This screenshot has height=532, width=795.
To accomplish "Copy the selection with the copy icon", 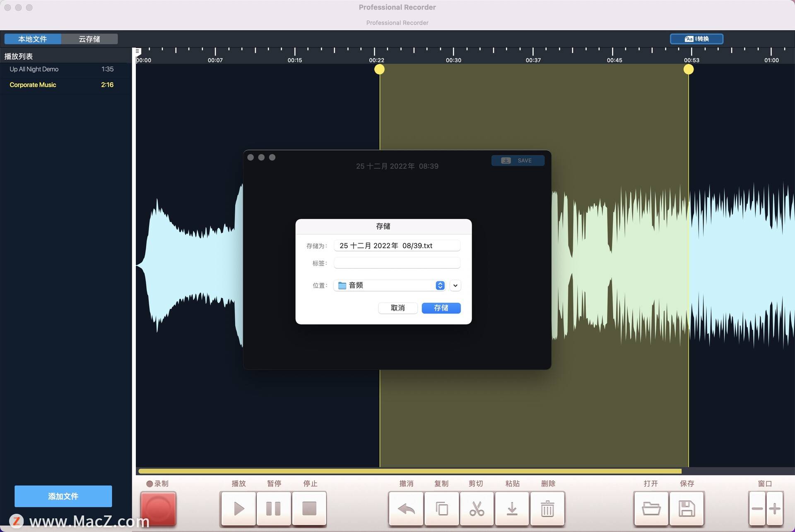I will click(442, 508).
